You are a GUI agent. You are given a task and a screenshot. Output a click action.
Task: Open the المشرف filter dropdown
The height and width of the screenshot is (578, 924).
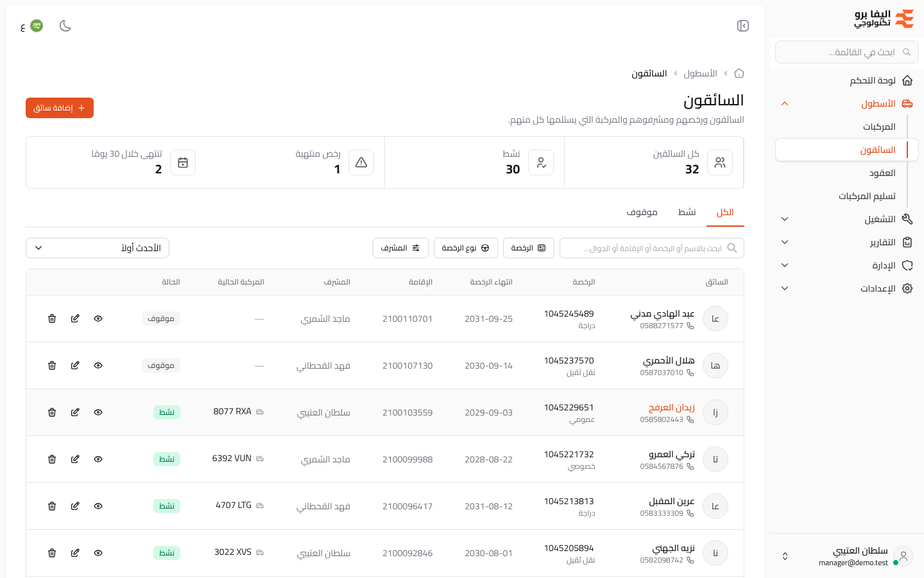tap(400, 248)
